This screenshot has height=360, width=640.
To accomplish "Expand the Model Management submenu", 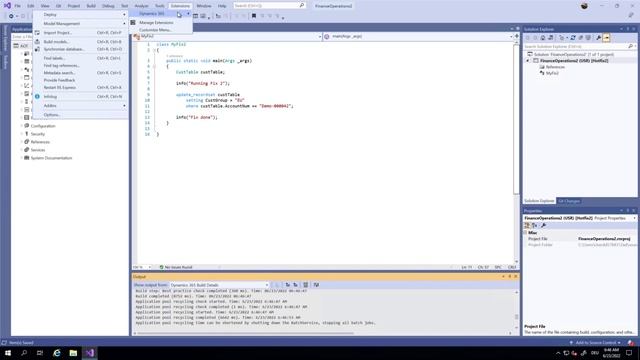I will tap(81, 24).
